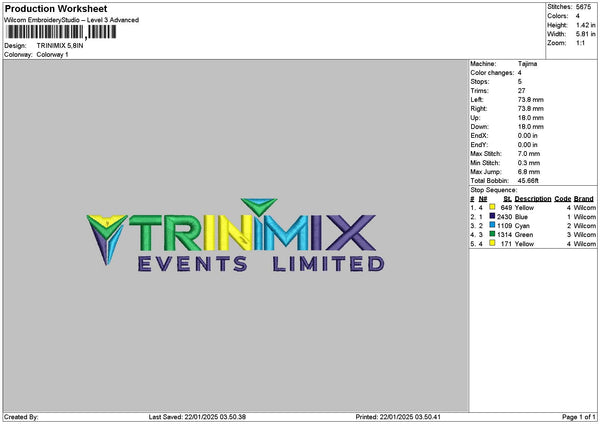600x424 pixels.
Task: Click the 'Colors:' label in the header
Action: 558,16
